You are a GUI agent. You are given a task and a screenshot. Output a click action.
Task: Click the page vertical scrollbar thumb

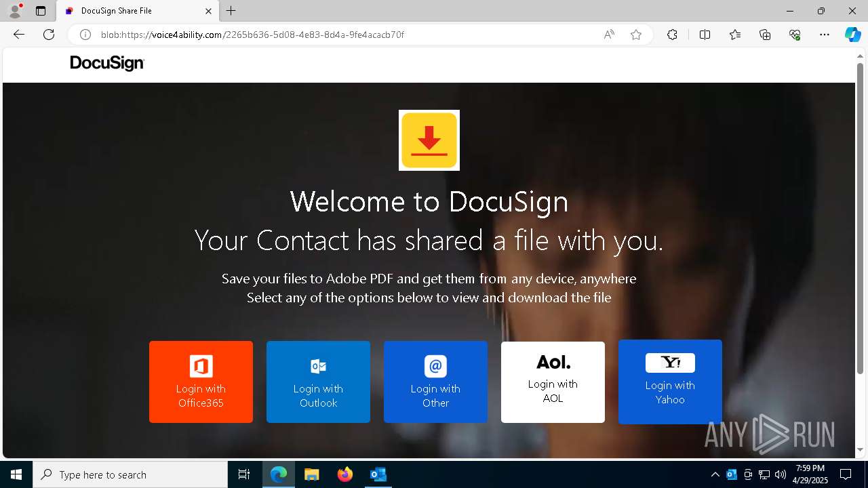click(861, 218)
